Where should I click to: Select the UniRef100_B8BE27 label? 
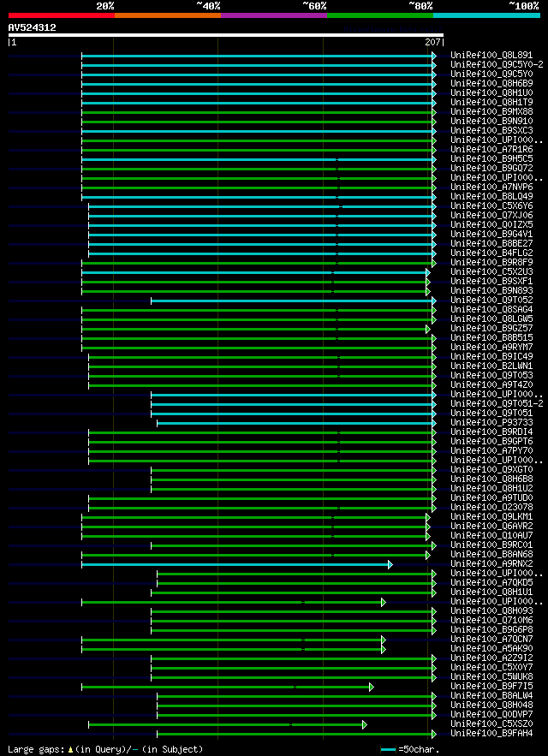click(491, 243)
